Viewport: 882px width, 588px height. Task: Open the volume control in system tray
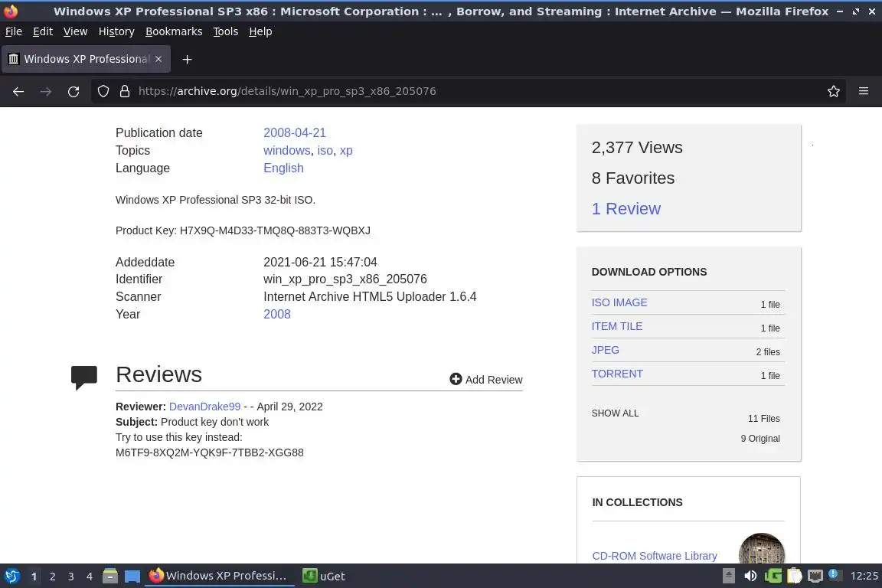tap(750, 576)
